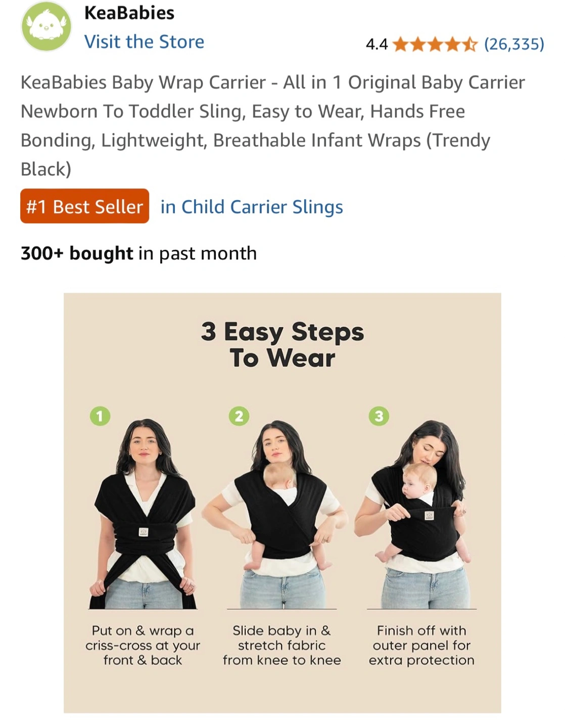Click the #1 Best Seller badge

click(x=84, y=206)
